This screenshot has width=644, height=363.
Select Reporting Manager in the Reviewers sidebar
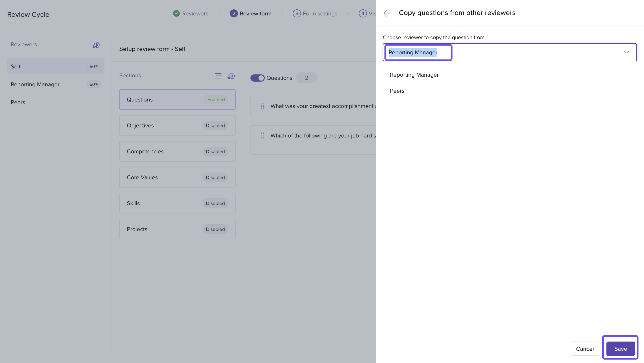(35, 84)
